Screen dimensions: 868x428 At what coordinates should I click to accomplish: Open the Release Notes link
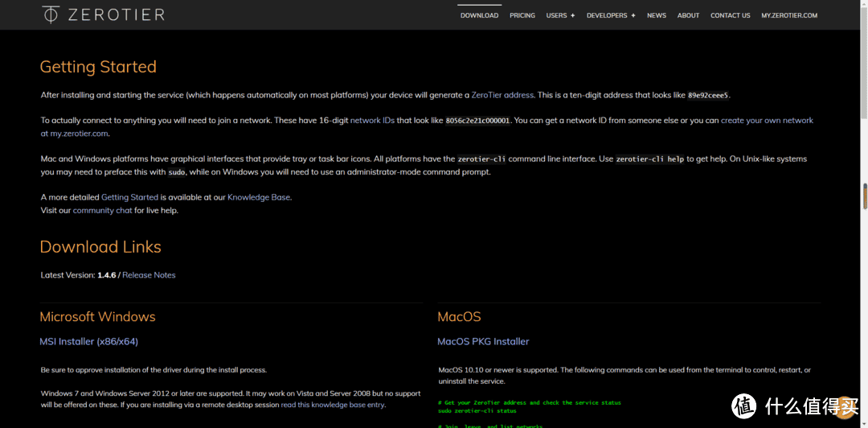149,275
